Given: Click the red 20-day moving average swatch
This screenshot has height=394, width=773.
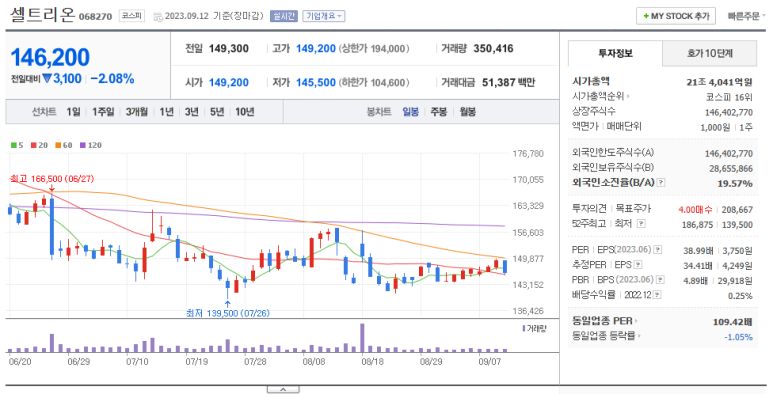Looking at the screenshot, I should [34, 145].
